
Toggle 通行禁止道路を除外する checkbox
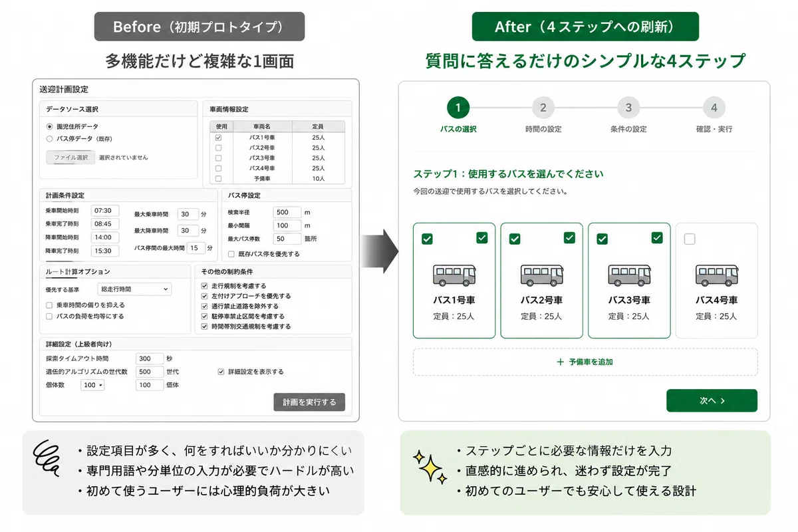(x=205, y=306)
